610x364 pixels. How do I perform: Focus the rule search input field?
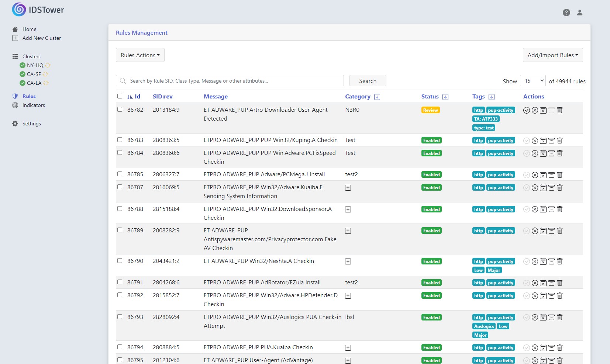pos(234,81)
